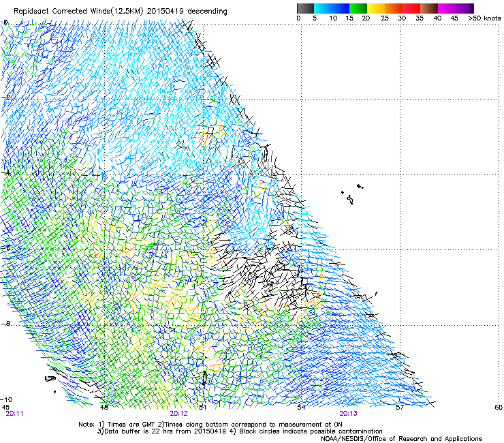Click the orange 25-30 knots legend block
This screenshot has height=443, width=504.
[x=394, y=8]
